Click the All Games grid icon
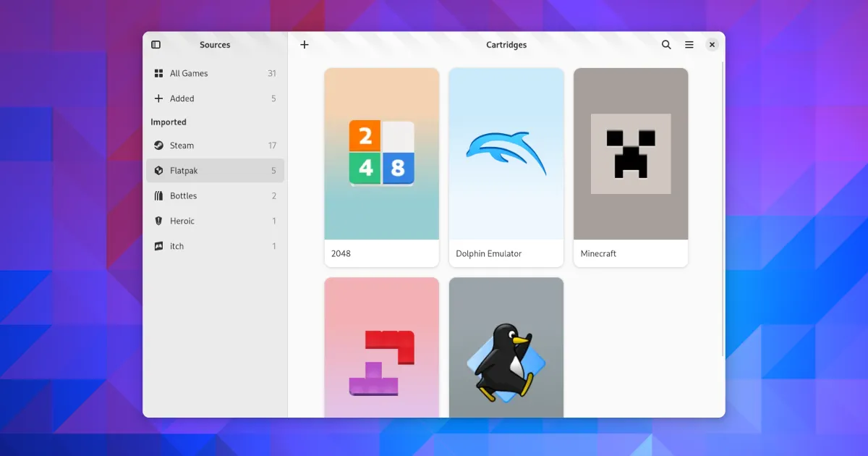Viewport: 868px width, 456px height. coord(158,73)
